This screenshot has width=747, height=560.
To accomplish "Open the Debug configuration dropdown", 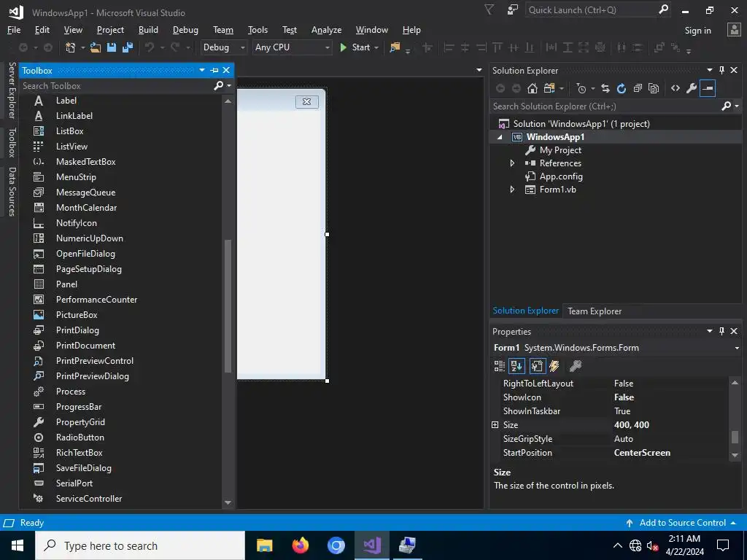I will click(x=242, y=47).
